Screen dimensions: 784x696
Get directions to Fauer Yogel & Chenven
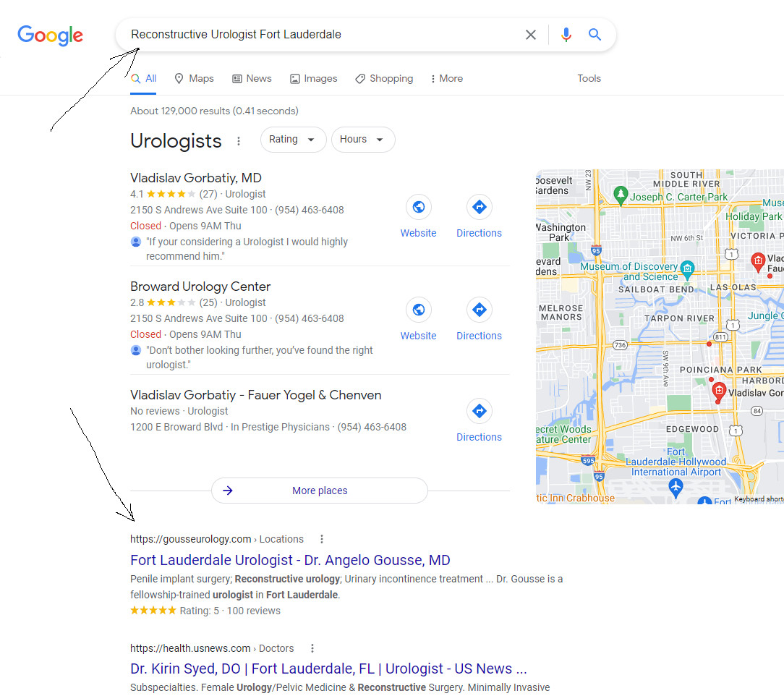coord(479,412)
